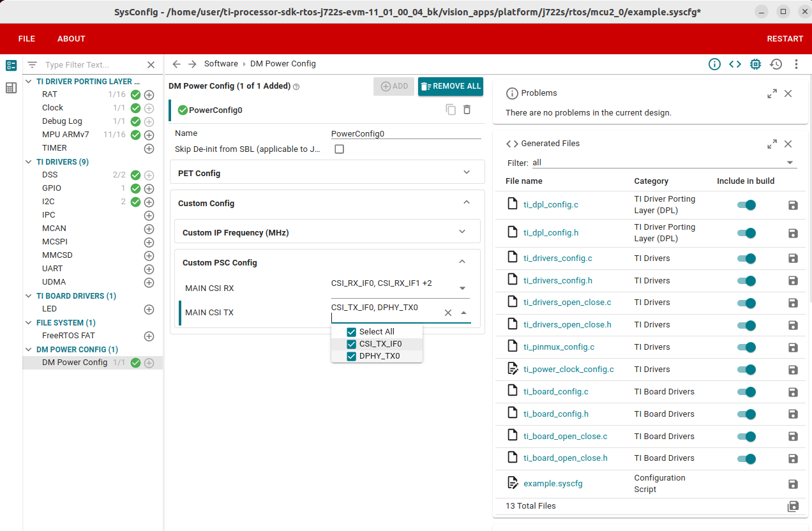The image size is (812, 531).
Task: Click the filter list icon in sidebar
Action: point(33,64)
